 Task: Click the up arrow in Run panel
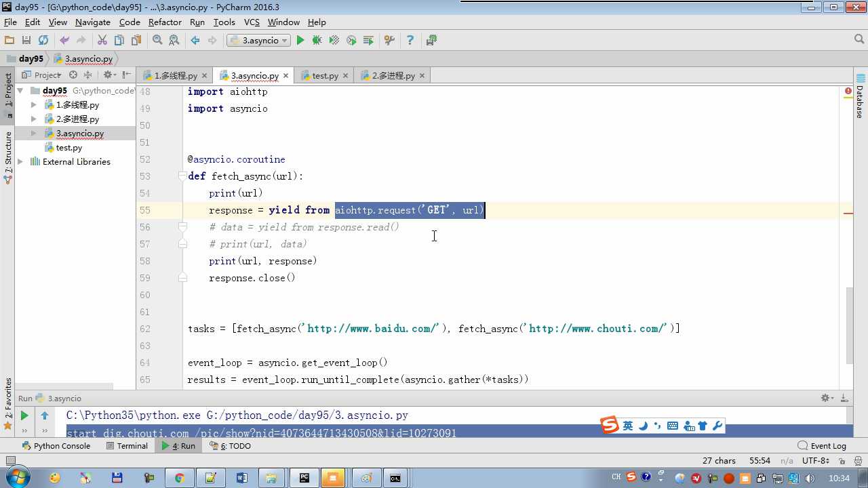tap(45, 415)
